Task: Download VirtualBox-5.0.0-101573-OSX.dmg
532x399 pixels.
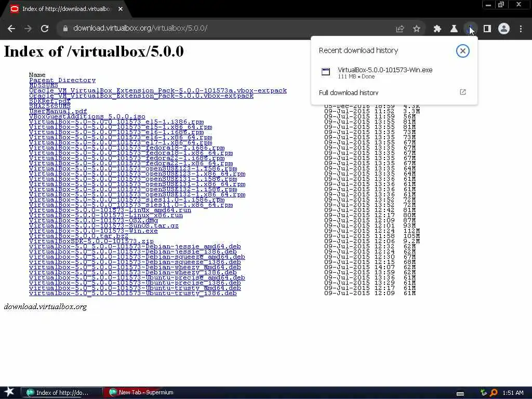Action: pyautogui.click(x=94, y=220)
